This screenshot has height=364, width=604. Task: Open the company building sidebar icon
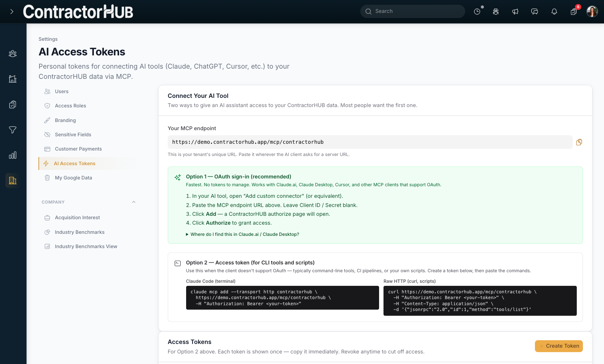coord(13,180)
